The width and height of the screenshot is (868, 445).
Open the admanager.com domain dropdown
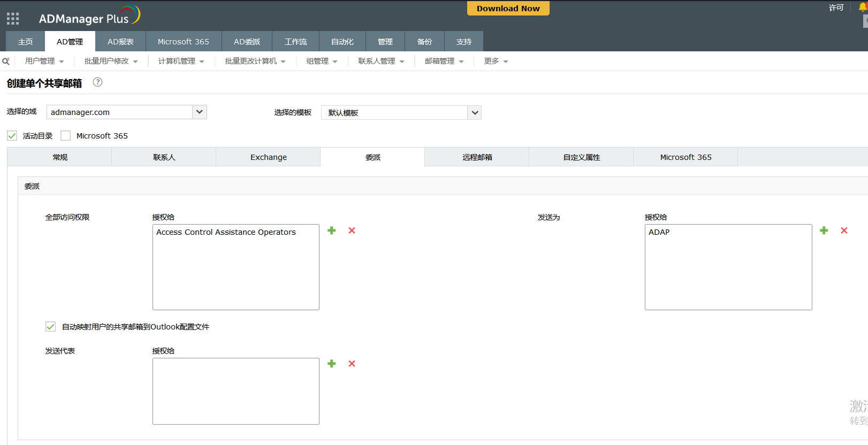click(199, 112)
